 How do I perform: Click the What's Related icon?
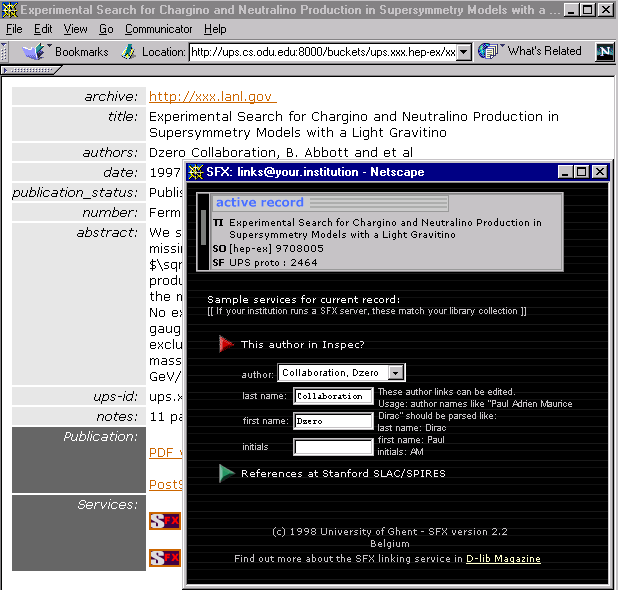(x=488, y=51)
